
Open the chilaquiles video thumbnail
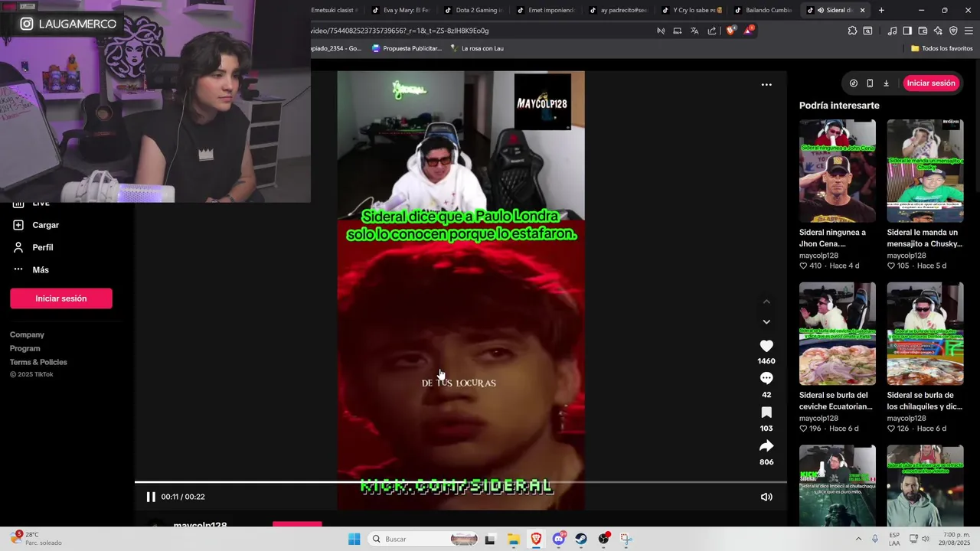(925, 334)
